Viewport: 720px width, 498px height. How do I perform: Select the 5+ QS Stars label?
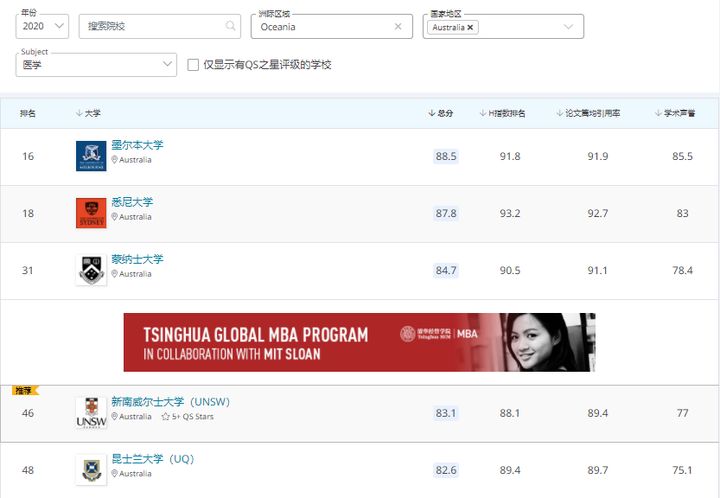[193, 417]
